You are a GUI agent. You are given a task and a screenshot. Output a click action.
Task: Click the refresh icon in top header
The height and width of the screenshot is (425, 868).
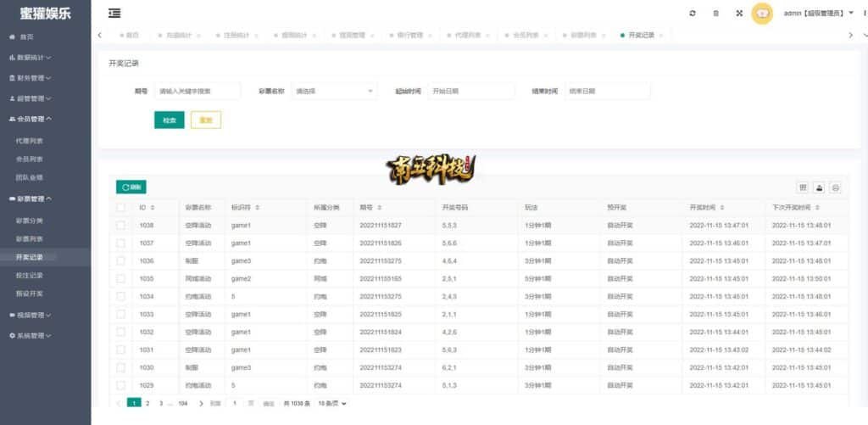693,14
